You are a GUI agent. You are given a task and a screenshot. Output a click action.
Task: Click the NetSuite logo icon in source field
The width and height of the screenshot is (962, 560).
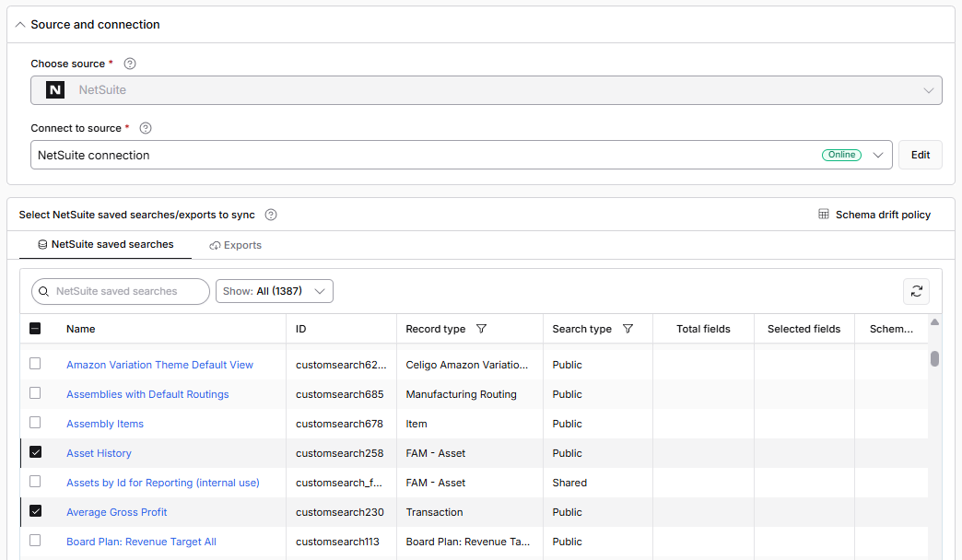coord(55,90)
